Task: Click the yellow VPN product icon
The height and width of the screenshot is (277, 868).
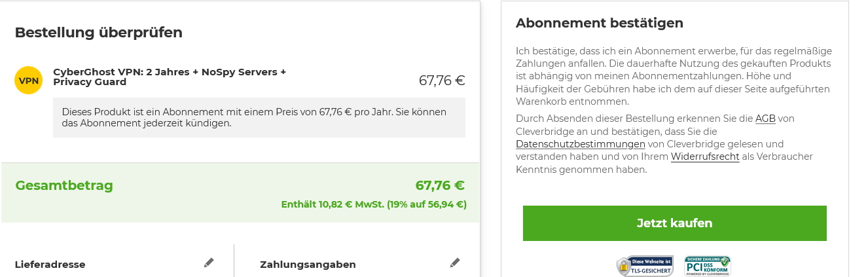Action: pyautogui.click(x=28, y=81)
